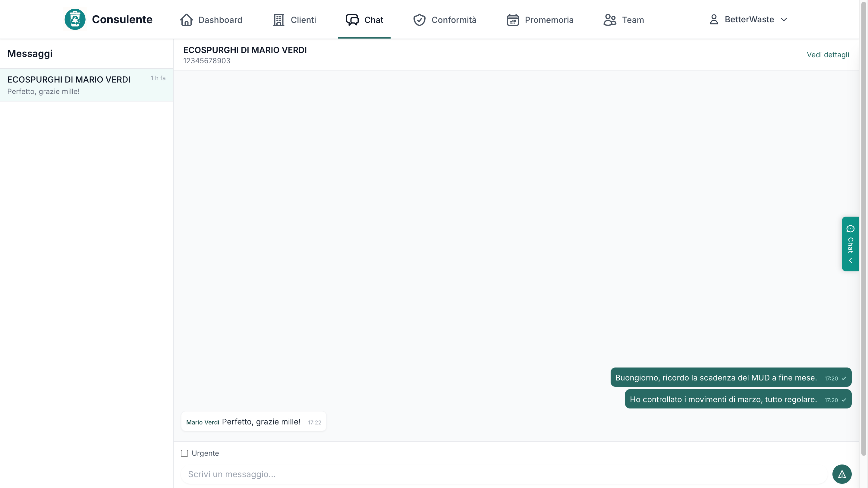Screen dimensions: 868x488
Task: Expand side Chat panel with chevron
Action: pyautogui.click(x=851, y=260)
